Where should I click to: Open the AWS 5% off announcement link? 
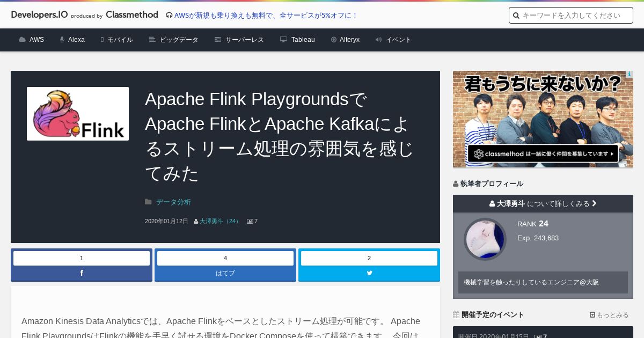[x=266, y=16]
